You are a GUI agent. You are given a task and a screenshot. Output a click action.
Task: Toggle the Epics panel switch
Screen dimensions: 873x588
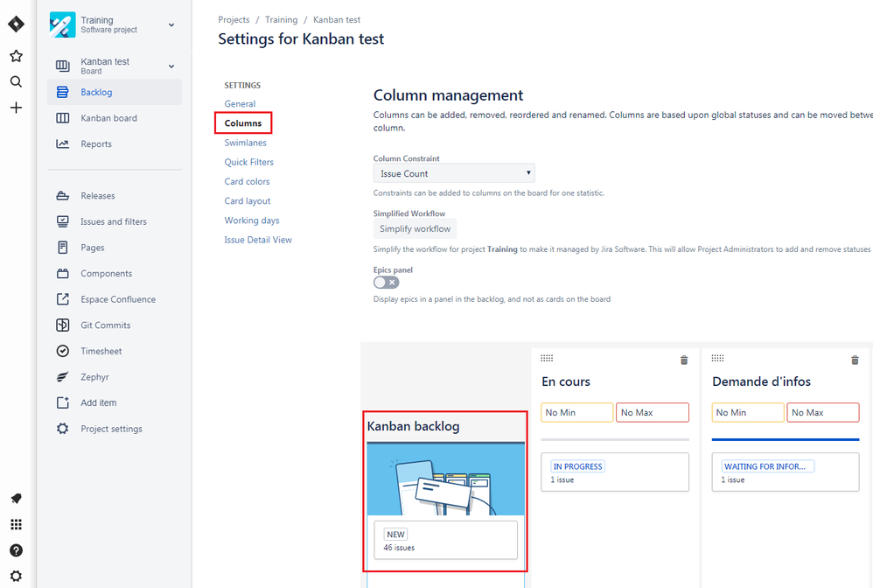(386, 283)
